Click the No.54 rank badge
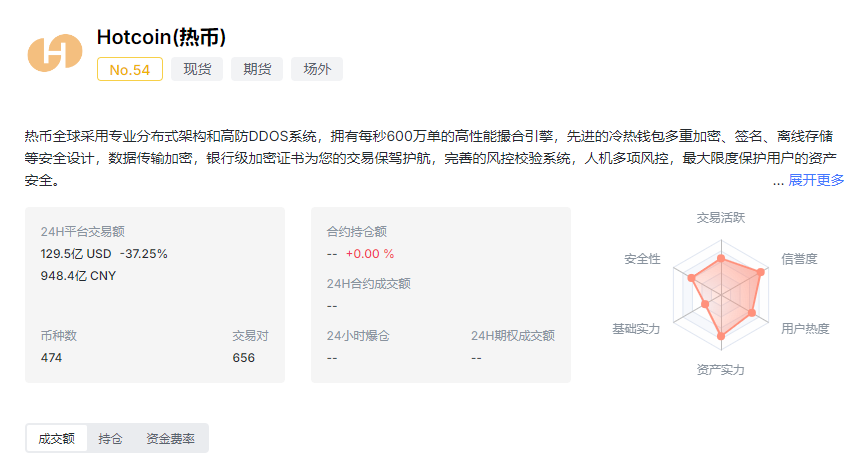The height and width of the screenshot is (461, 854). (130, 69)
